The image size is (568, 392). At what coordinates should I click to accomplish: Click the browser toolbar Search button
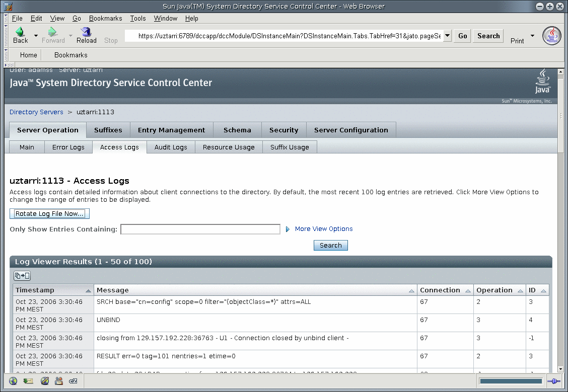[488, 36]
